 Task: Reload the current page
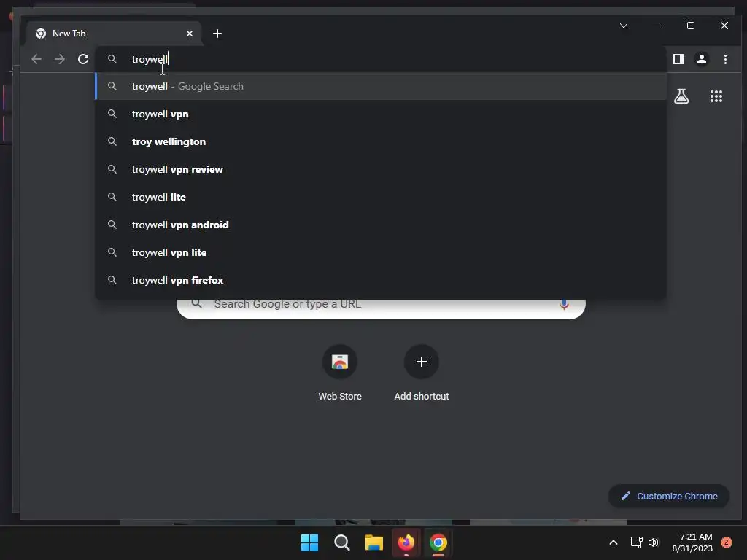click(x=83, y=59)
